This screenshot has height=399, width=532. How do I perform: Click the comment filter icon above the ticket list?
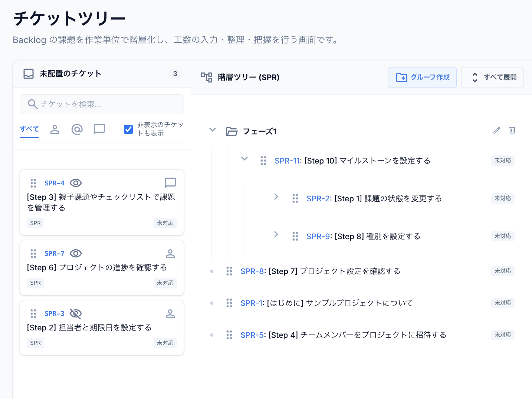(x=99, y=129)
